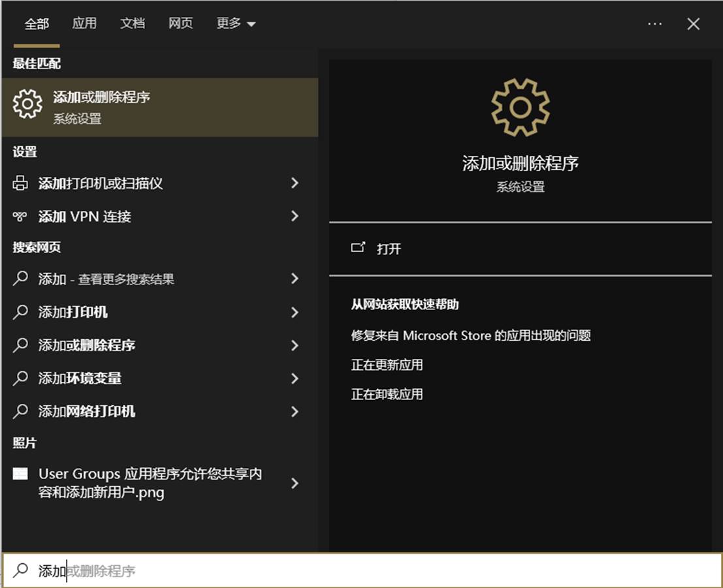The width and height of the screenshot is (723, 588).
Task: Click the 打开 open-window icon in the preview pane
Action: [358, 248]
